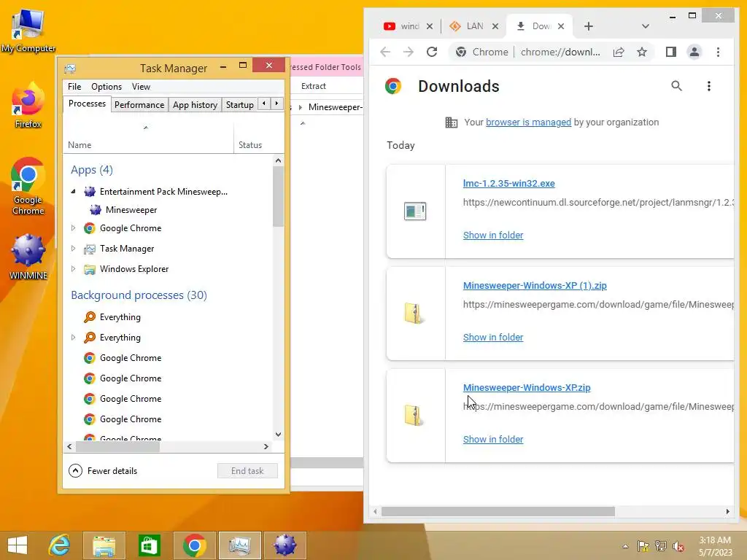Open Minesweeper-Windows-XP (1).zip link

click(x=535, y=286)
